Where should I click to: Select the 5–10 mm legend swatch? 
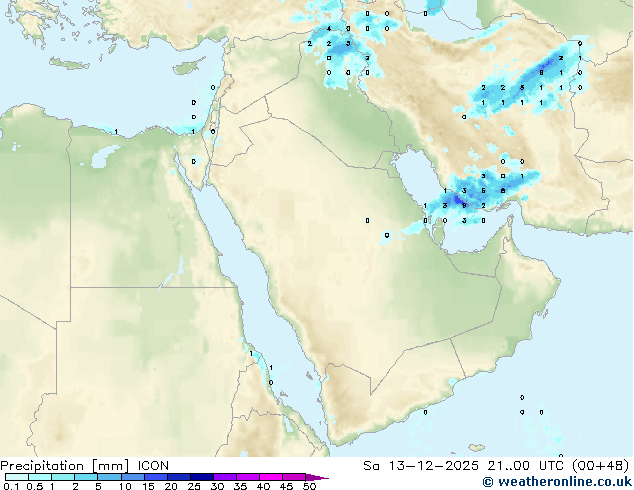(x=109, y=477)
